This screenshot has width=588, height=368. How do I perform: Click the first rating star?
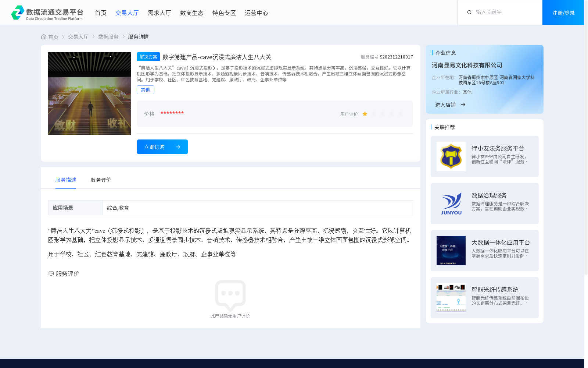click(x=365, y=114)
